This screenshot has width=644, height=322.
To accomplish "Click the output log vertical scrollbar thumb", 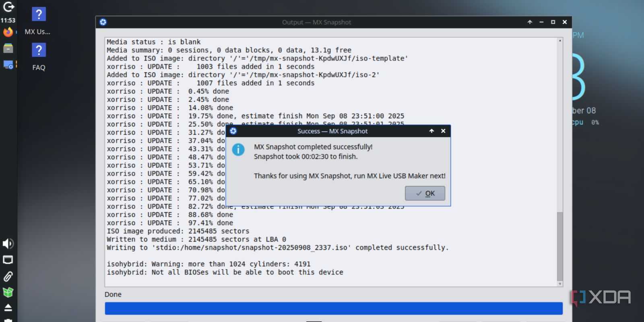I will tap(560, 246).
